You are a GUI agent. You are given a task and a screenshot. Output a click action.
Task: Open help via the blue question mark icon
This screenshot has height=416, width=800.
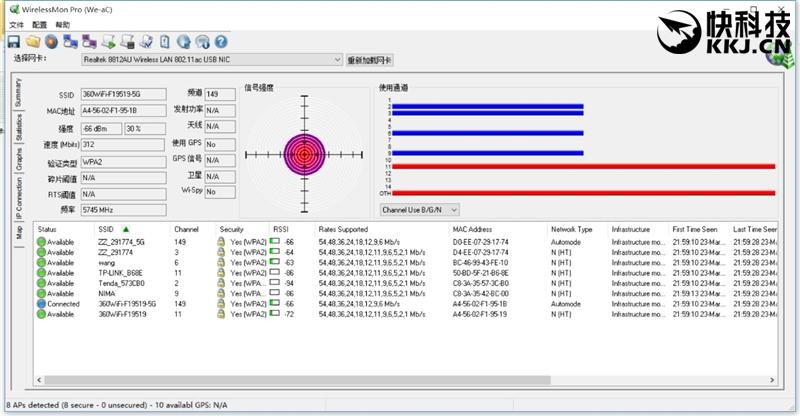220,42
